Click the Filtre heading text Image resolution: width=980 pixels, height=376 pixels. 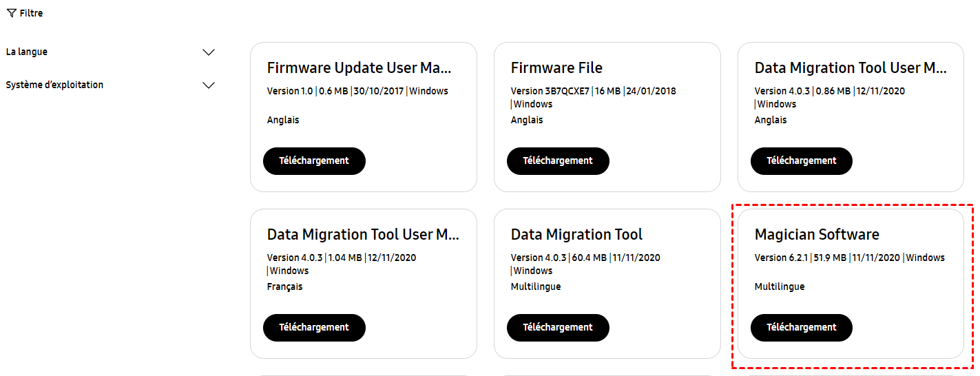coord(31,13)
